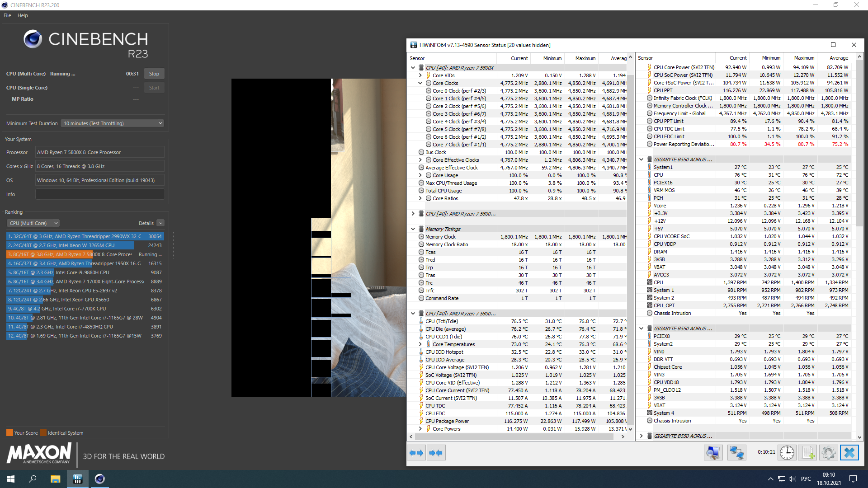Image resolution: width=868 pixels, height=488 pixels.
Task: Open Cinebench from the Windows taskbar
Action: pos(100,479)
